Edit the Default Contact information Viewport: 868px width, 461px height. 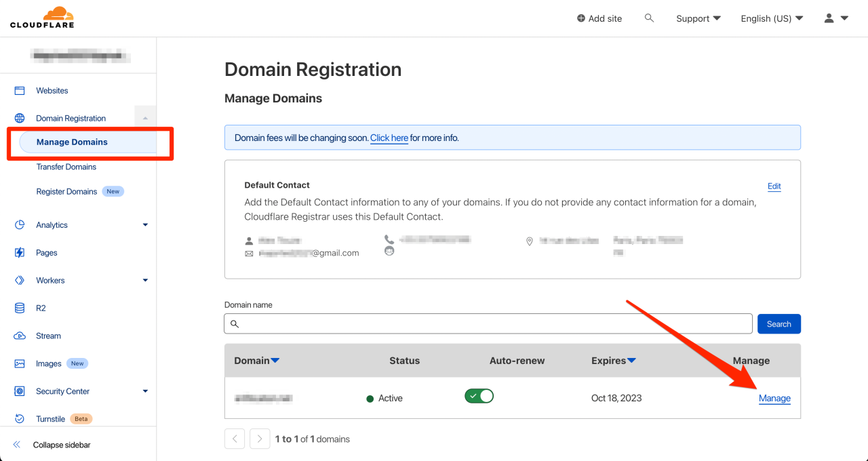pos(774,186)
